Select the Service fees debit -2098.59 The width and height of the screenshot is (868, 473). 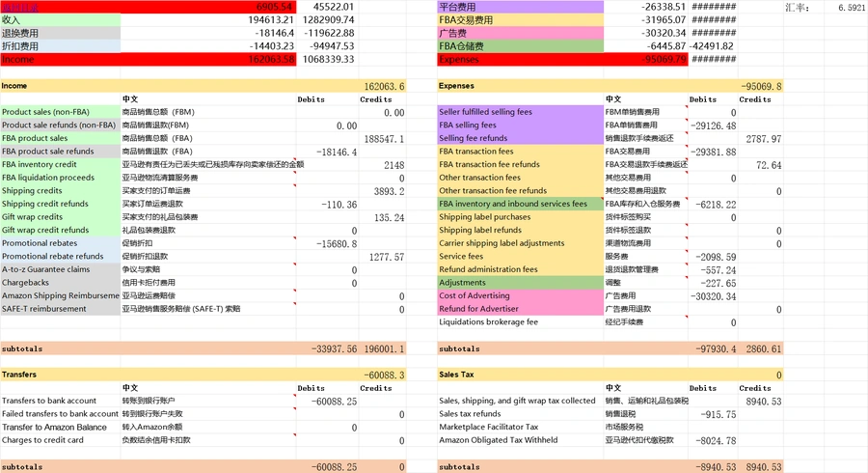click(x=716, y=257)
